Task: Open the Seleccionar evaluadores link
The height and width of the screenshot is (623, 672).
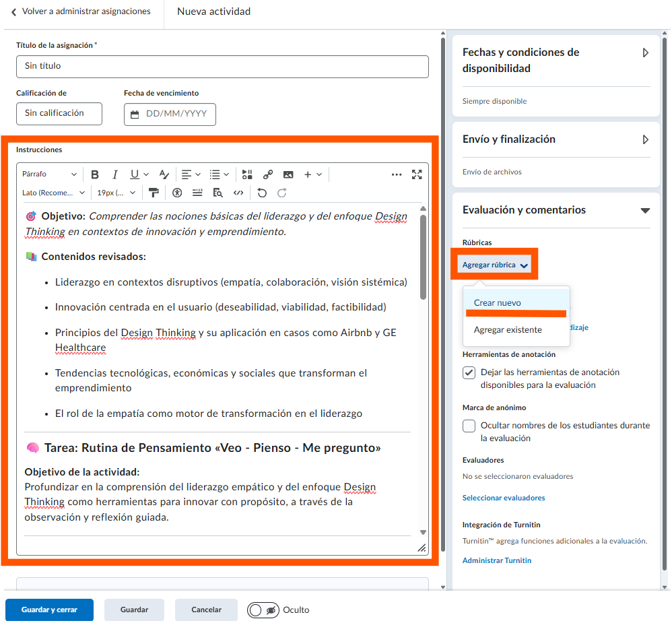Action: (x=504, y=498)
